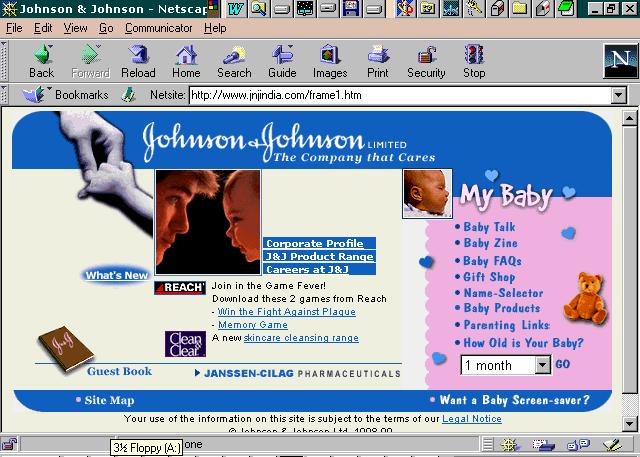Open the Legal Notice link

(472, 418)
